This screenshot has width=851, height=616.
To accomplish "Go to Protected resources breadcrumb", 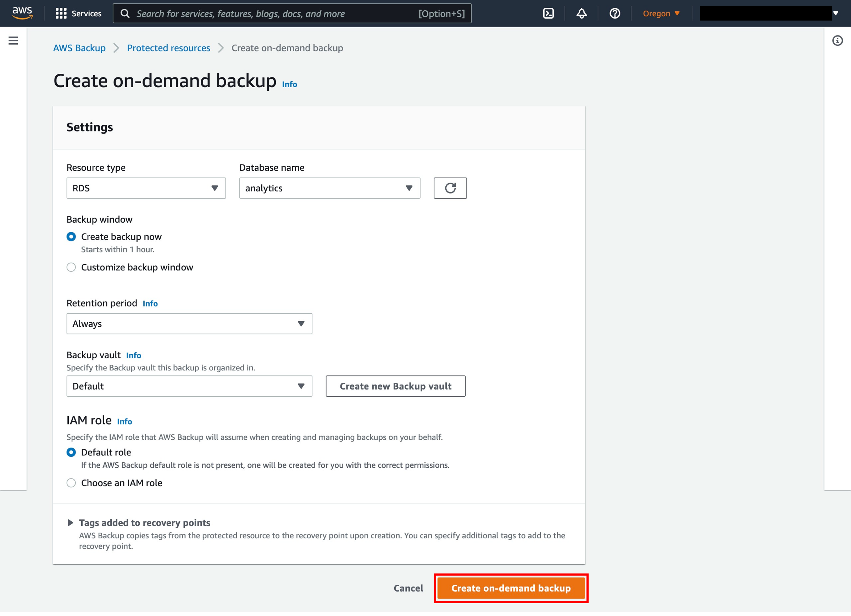I will click(x=168, y=48).
